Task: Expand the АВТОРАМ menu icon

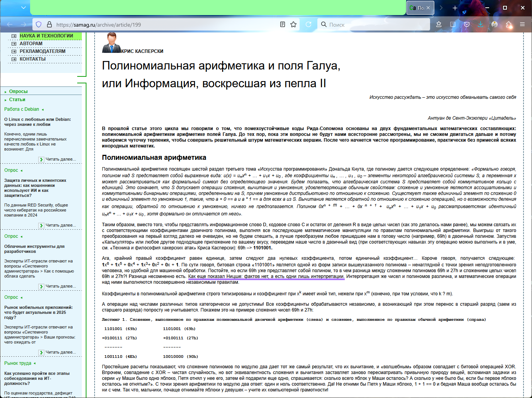Action: [x=14, y=44]
